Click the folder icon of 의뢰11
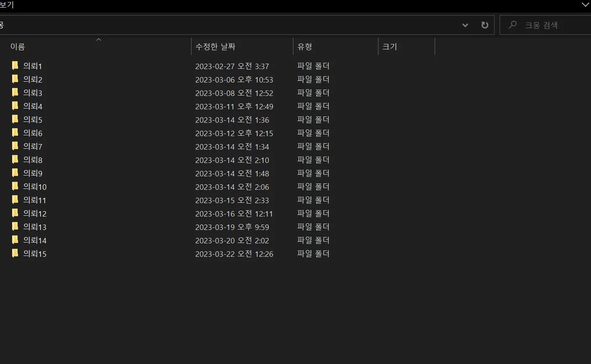 (15, 199)
